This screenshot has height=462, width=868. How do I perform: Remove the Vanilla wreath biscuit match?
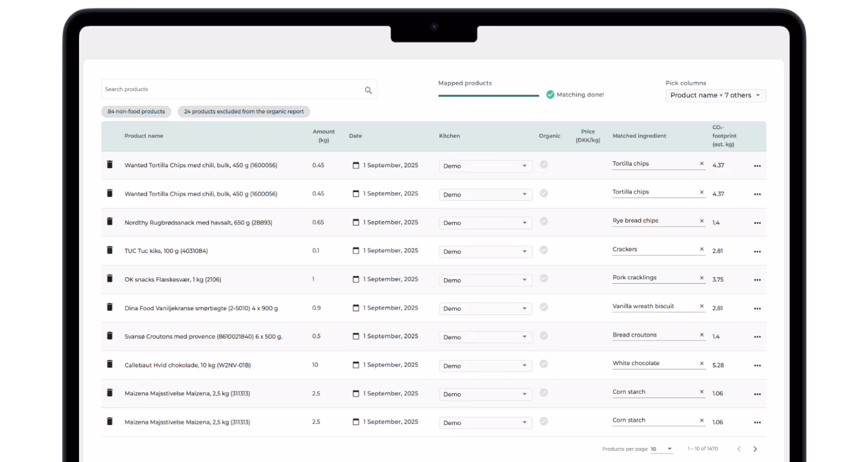[702, 306]
